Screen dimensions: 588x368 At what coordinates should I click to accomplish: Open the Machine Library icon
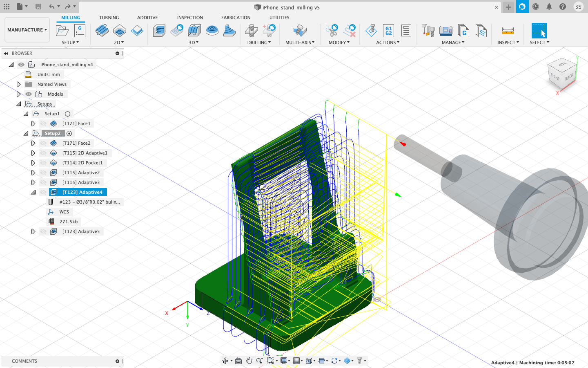446,31
